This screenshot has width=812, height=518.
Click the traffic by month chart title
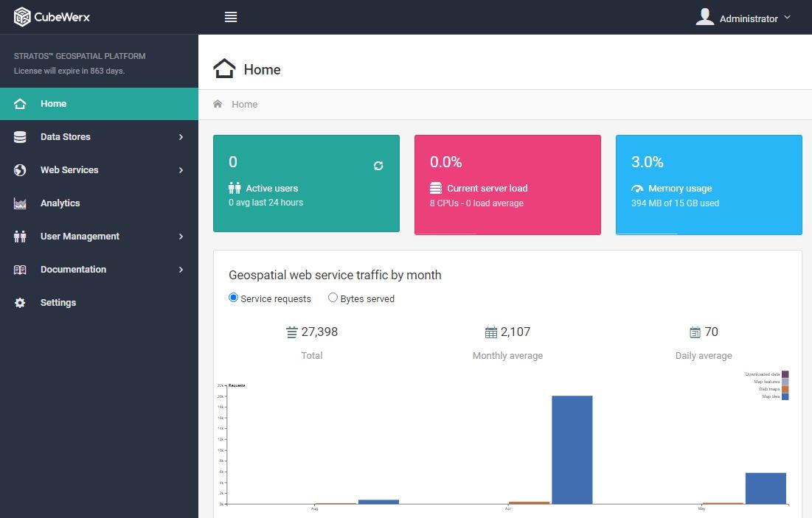pos(335,275)
